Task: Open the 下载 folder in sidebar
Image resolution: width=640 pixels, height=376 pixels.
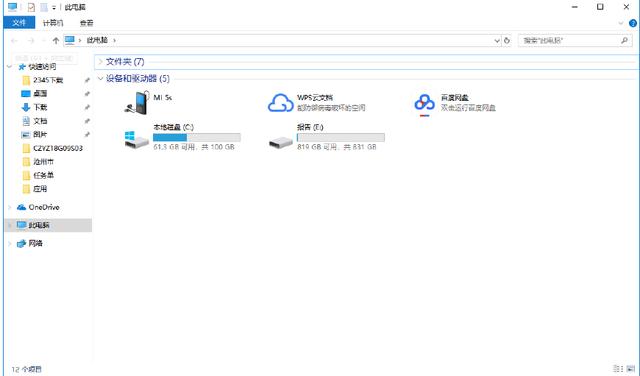Action: click(40, 107)
